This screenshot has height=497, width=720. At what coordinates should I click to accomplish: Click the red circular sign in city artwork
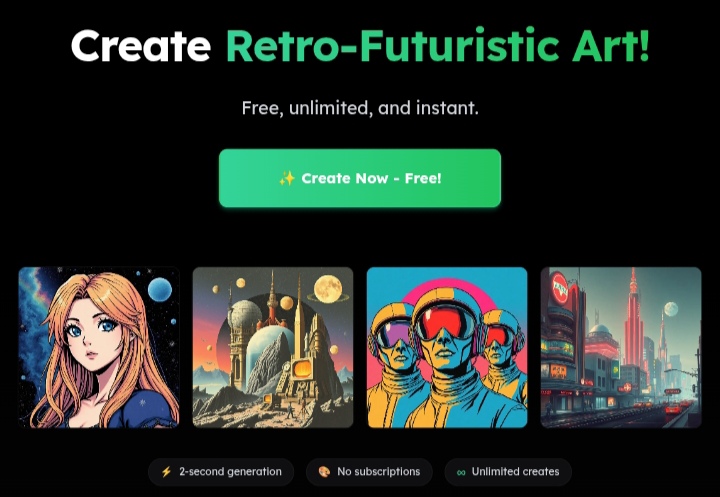[560, 288]
